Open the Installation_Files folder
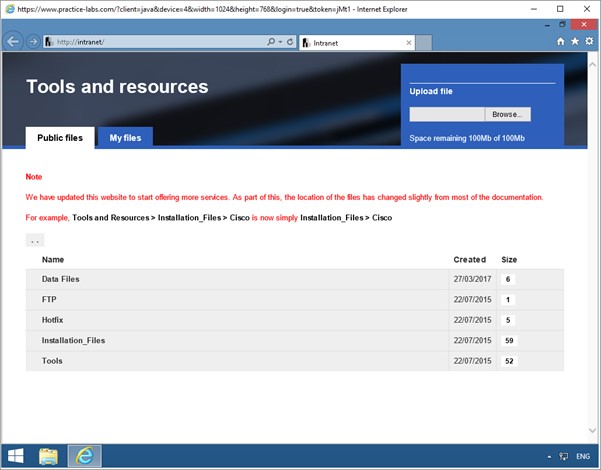601x470 pixels. tap(73, 340)
